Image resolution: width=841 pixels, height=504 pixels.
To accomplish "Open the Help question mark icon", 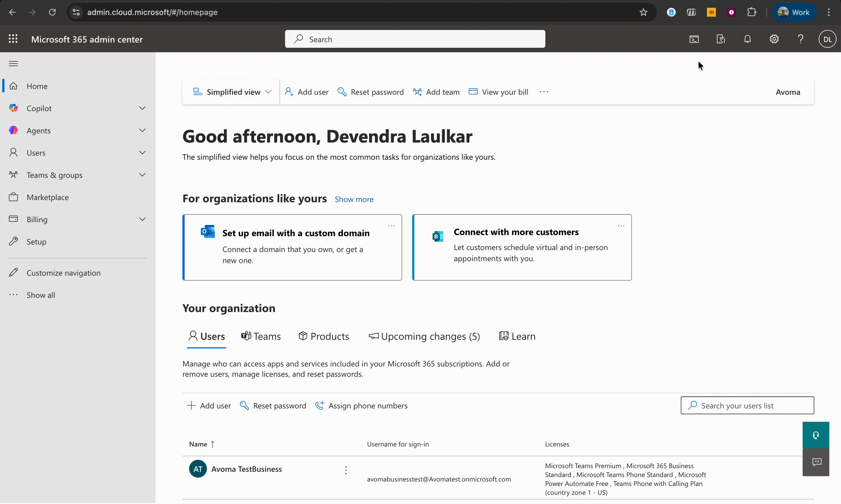I will pyautogui.click(x=801, y=39).
